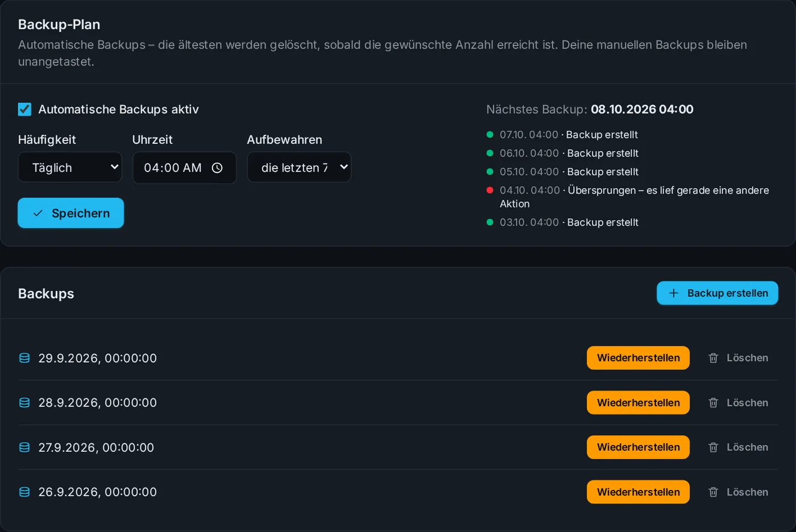
Task: Restore the 28.9.2026 backup
Action: (638, 402)
